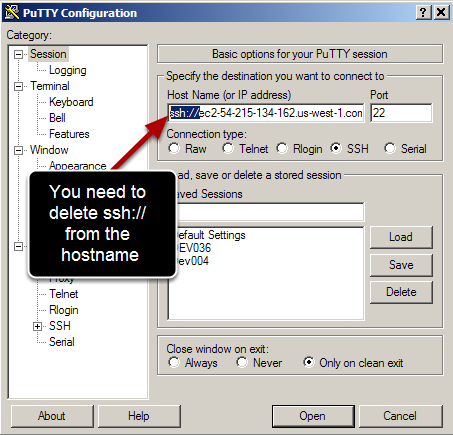This screenshot has height=435, width=453.
Task: Open the Logging category
Action: tap(68, 70)
